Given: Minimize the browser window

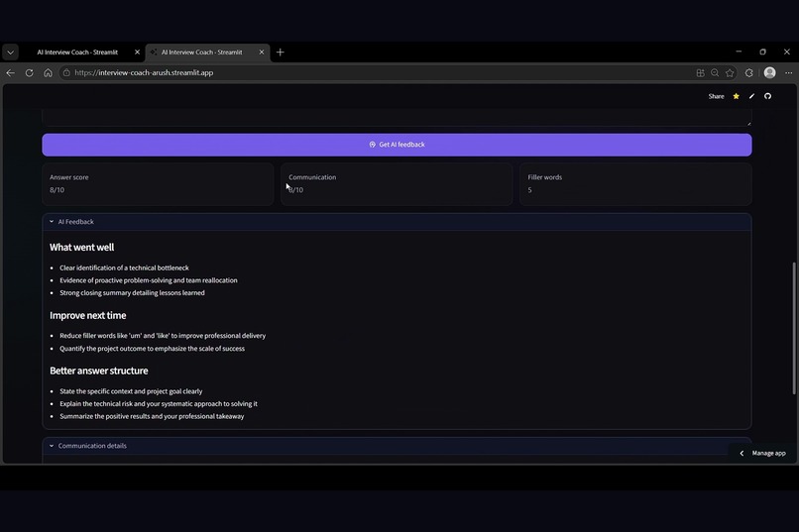Looking at the screenshot, I should click(739, 52).
